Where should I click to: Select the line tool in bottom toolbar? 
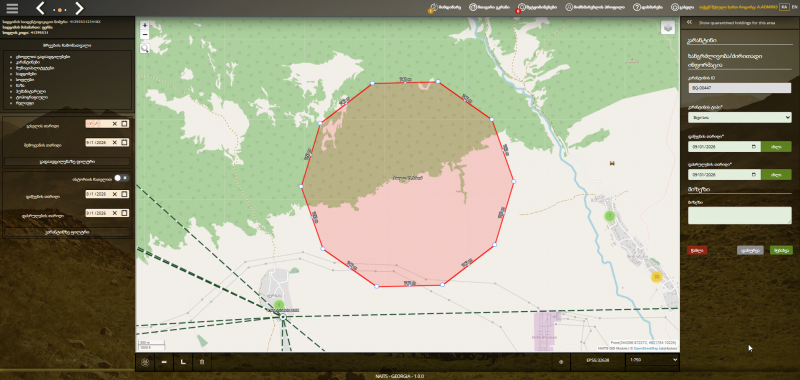coord(164,362)
